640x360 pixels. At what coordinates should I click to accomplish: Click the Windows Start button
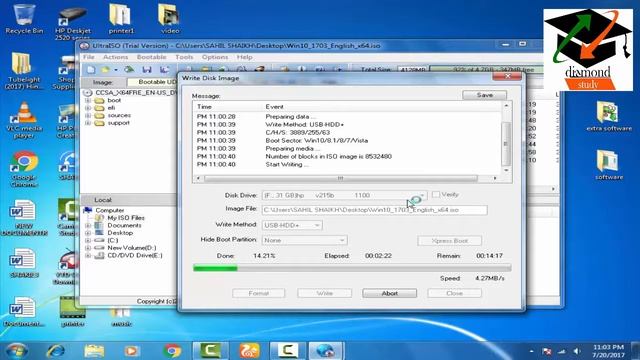(x=16, y=351)
